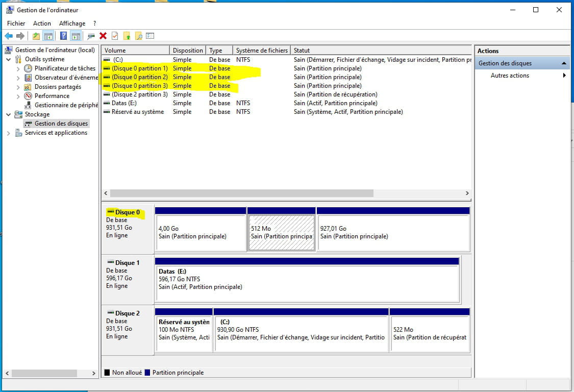Click the connect/rescan disk toolbar icon
The width and height of the screenshot is (574, 392).
tap(91, 36)
